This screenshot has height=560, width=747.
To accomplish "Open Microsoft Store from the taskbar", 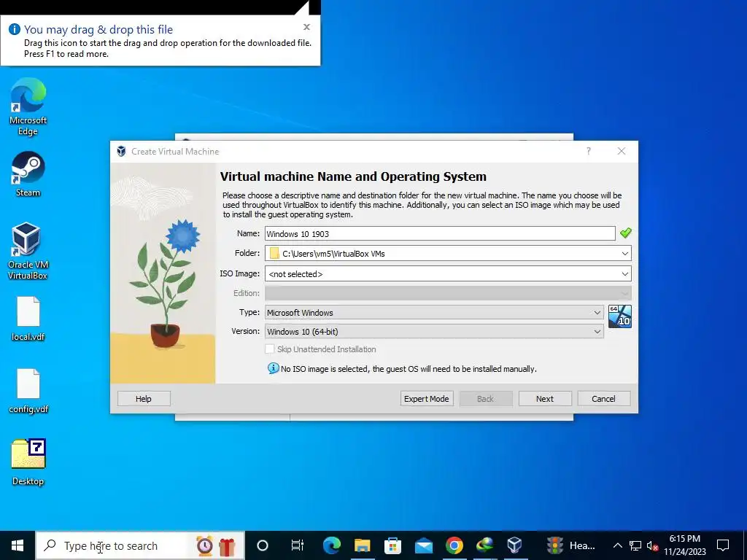I will pos(392,545).
